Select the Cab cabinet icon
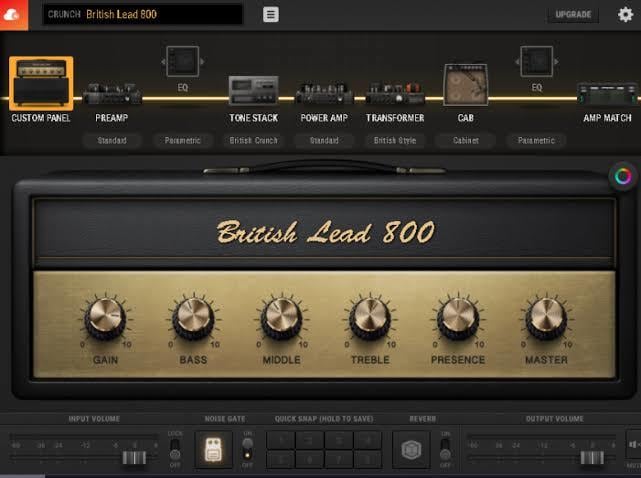The image size is (641, 478). pos(466,85)
